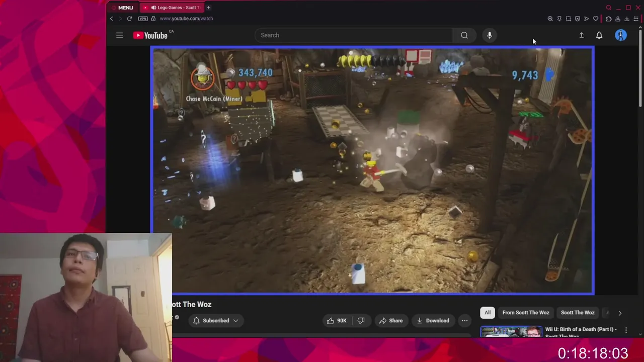
Task: Open the YouTube account avatar menu
Action: [621, 35]
